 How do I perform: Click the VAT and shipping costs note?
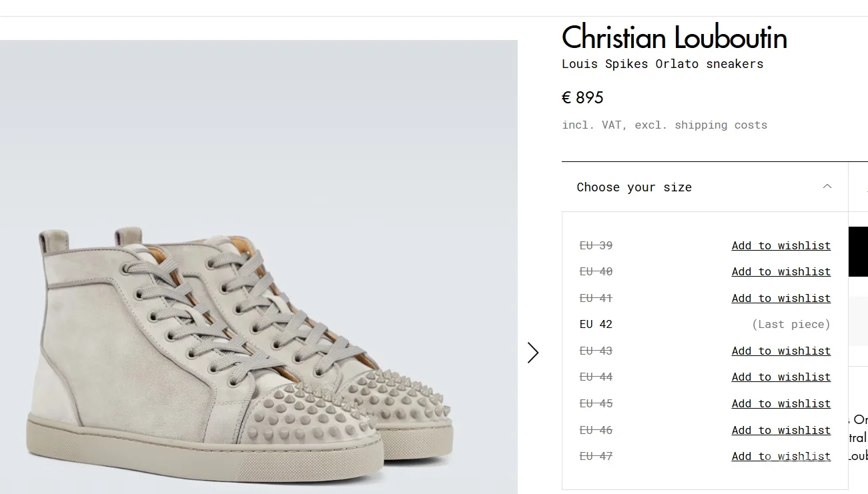tap(664, 125)
